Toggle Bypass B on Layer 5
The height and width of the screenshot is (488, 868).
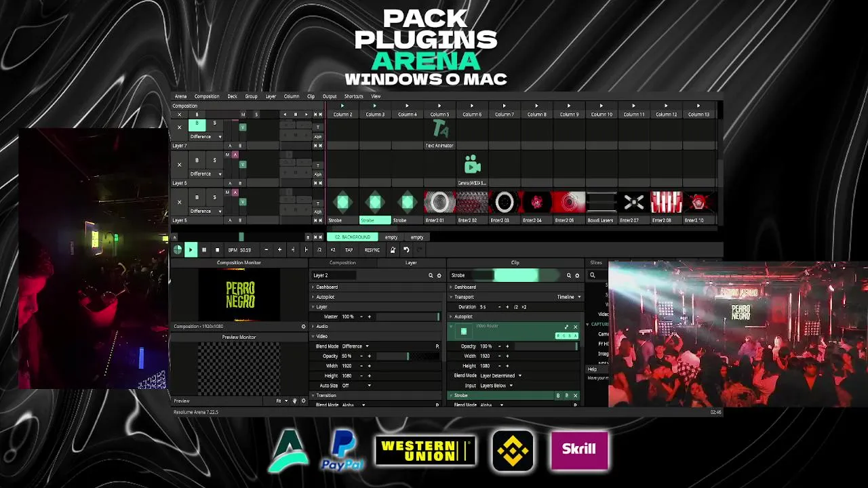tap(197, 198)
